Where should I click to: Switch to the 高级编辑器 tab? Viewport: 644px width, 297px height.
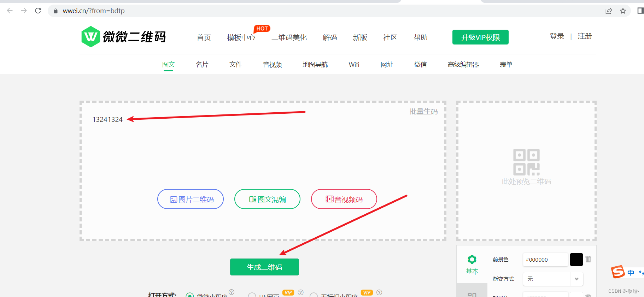(463, 64)
